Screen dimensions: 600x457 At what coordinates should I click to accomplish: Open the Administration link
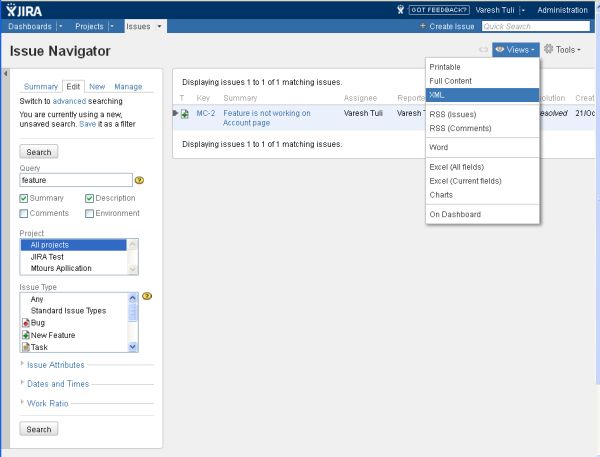tap(562, 10)
